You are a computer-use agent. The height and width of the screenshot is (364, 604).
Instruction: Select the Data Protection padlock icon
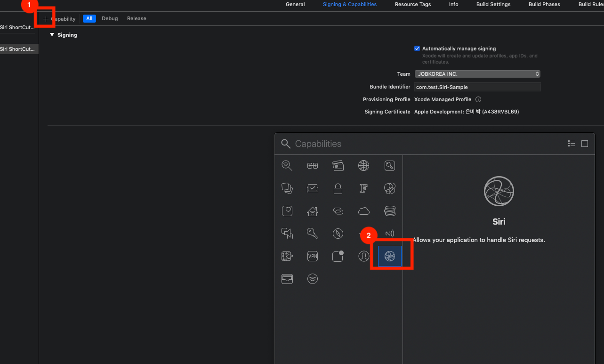(338, 188)
